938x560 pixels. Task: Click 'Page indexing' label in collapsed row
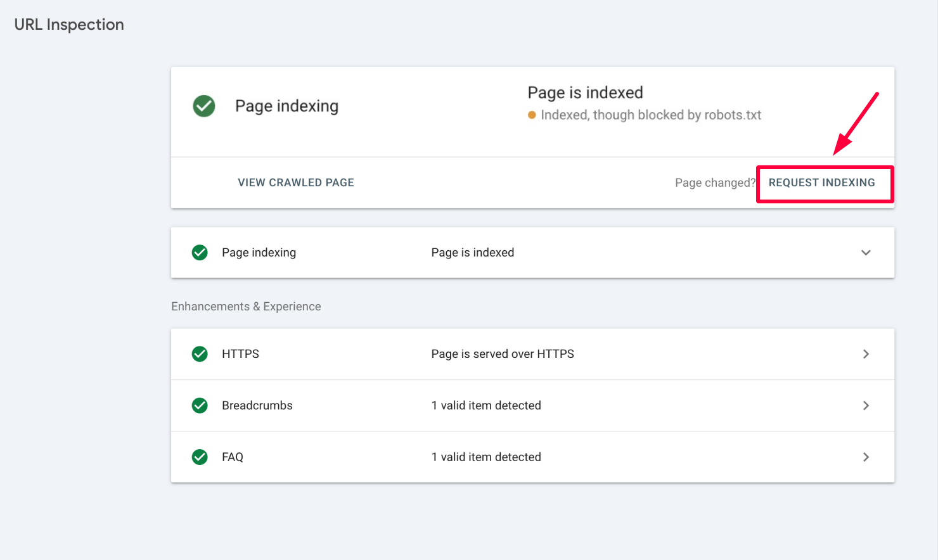click(x=259, y=253)
